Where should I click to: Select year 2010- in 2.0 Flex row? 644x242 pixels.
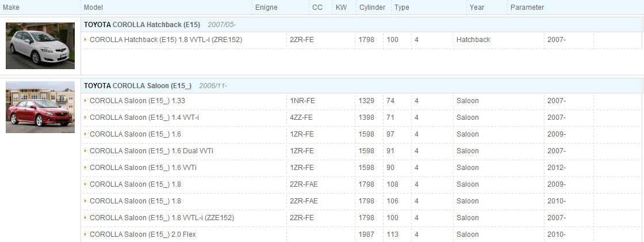pos(557,235)
